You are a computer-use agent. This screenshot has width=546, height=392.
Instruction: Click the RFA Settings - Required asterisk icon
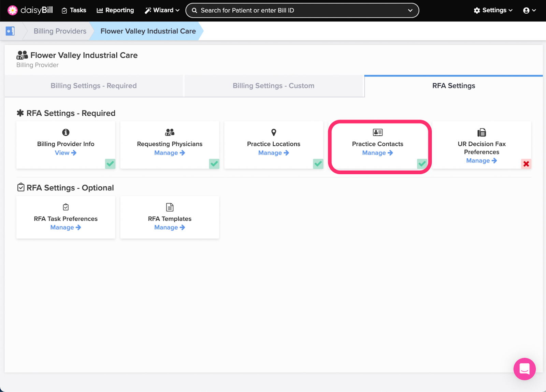pos(20,113)
